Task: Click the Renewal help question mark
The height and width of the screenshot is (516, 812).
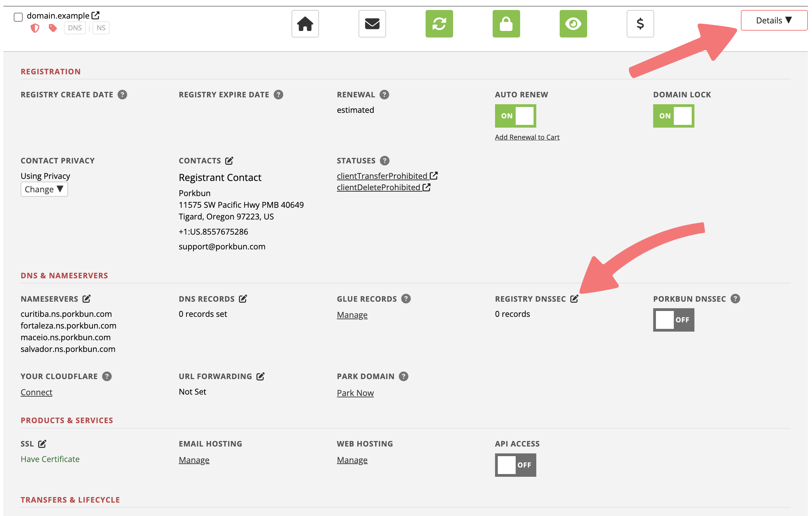Action: pos(384,95)
